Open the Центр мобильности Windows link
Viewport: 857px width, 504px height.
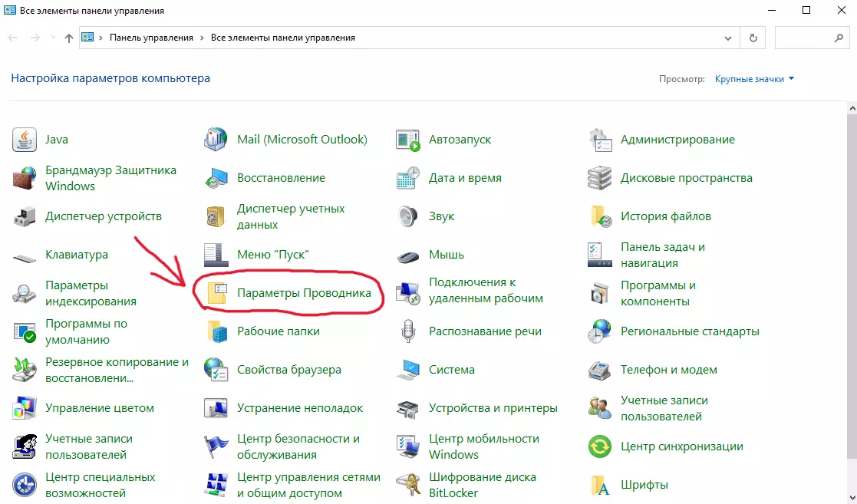484,446
